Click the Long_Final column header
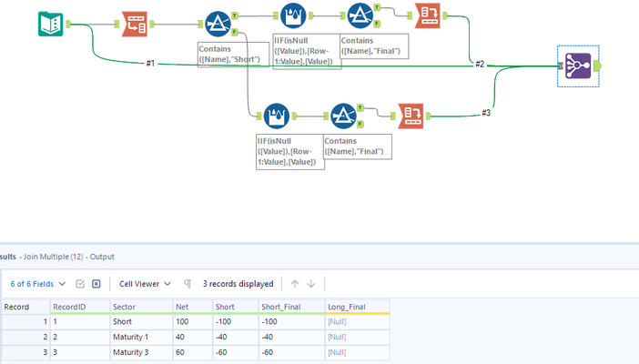The width and height of the screenshot is (639, 364). click(358, 307)
